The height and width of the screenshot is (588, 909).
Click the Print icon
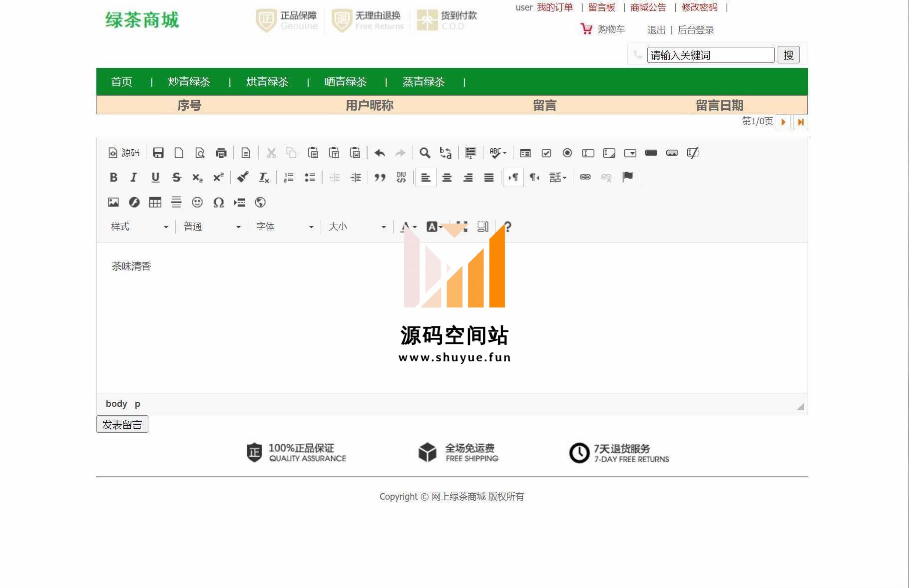(221, 153)
